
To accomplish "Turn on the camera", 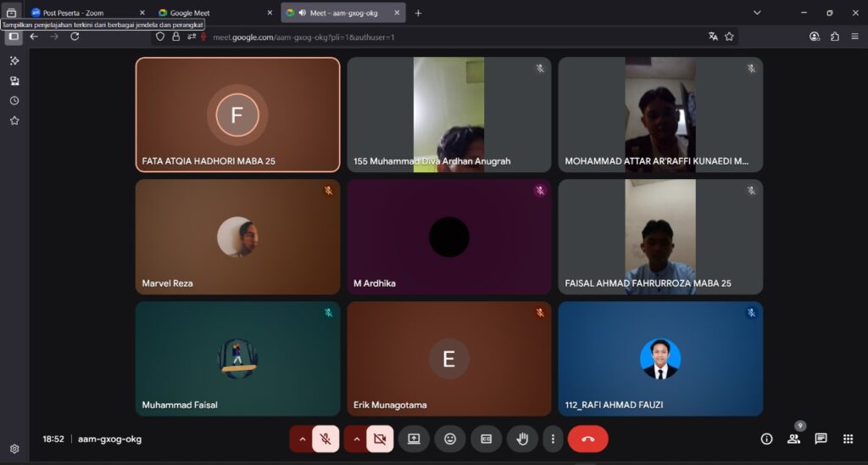I will click(380, 439).
